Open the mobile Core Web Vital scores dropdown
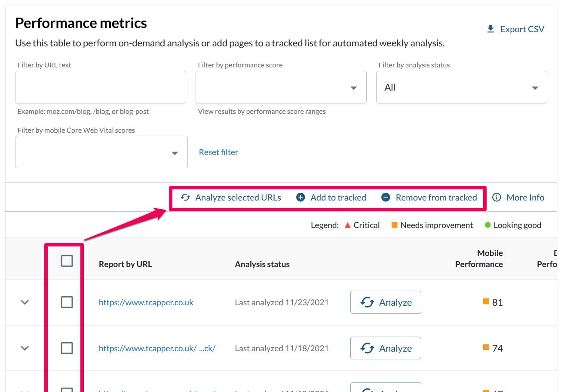The image size is (561, 392). click(101, 152)
